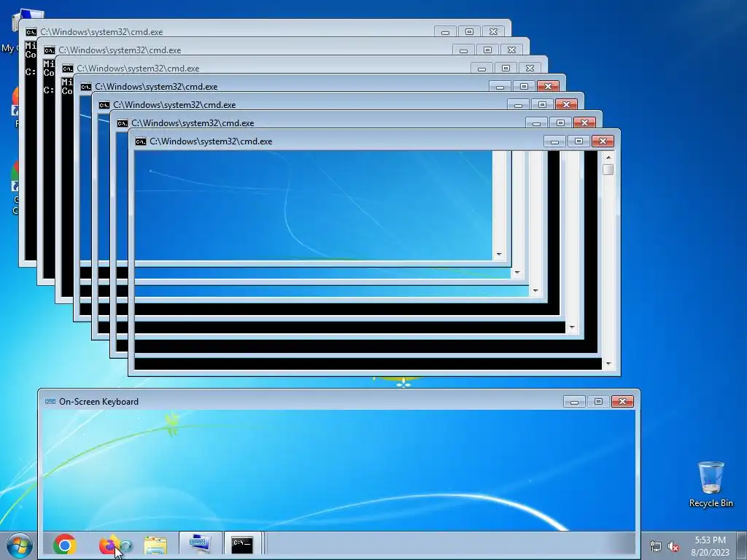The width and height of the screenshot is (747, 560).
Task: Launch Firefox from the taskbar
Action: pyautogui.click(x=109, y=545)
